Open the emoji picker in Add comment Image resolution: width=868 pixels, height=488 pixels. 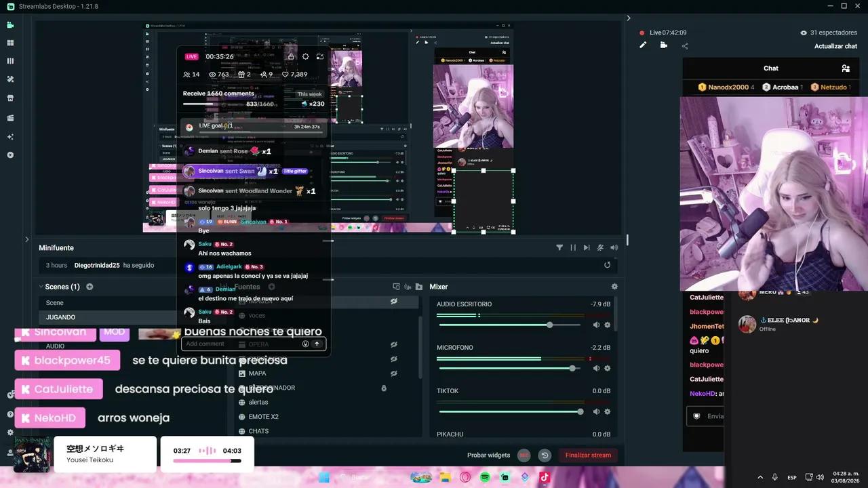click(x=305, y=344)
